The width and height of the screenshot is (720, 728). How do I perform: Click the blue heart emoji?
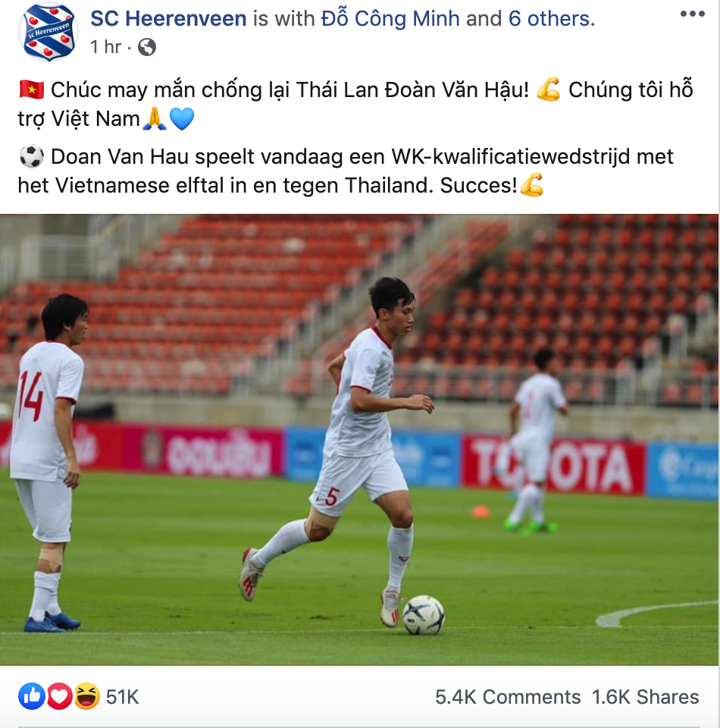(x=181, y=119)
